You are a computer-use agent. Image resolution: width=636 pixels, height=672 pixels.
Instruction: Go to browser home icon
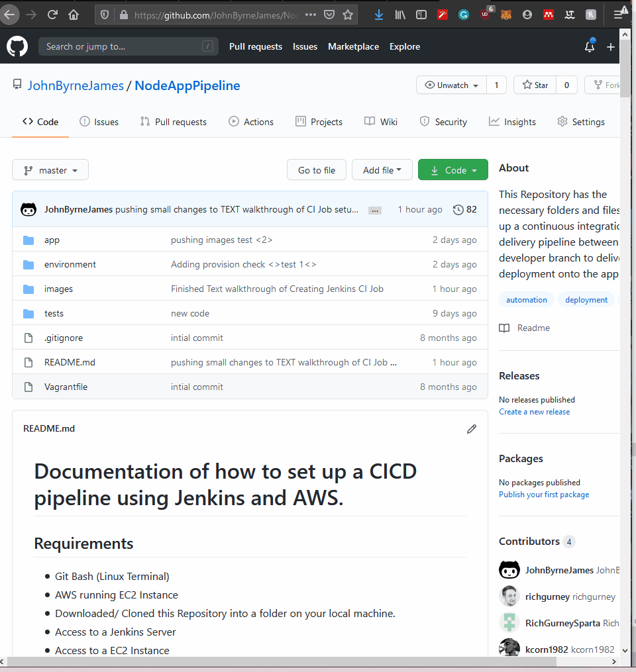(74, 15)
